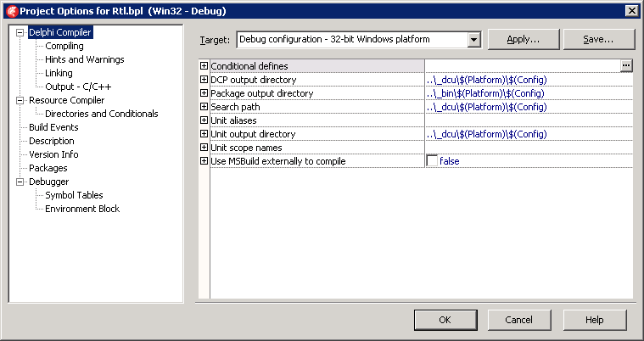The height and width of the screenshot is (341, 644).
Task: Expand the Conditional defines row
Action: pos(204,65)
